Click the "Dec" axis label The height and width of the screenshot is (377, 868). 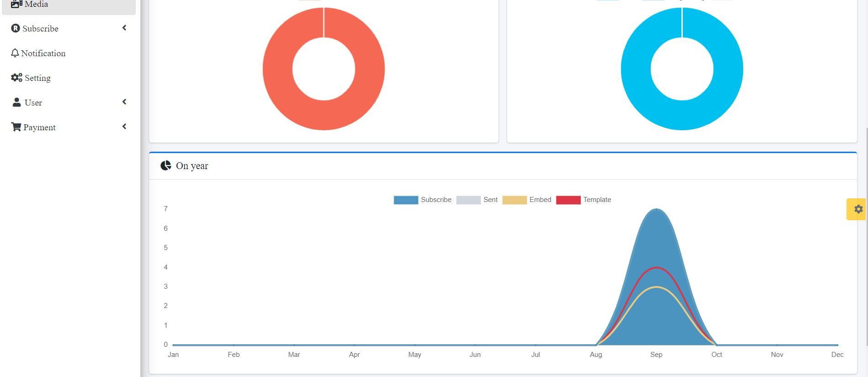click(x=837, y=355)
